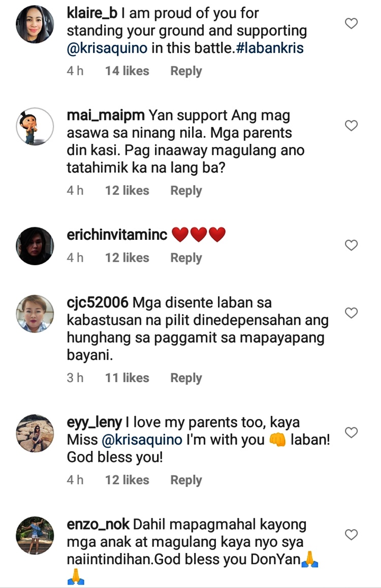Screen dimensions: 381x588
Task: Open klaire_b's profile picture
Action: [35, 24]
